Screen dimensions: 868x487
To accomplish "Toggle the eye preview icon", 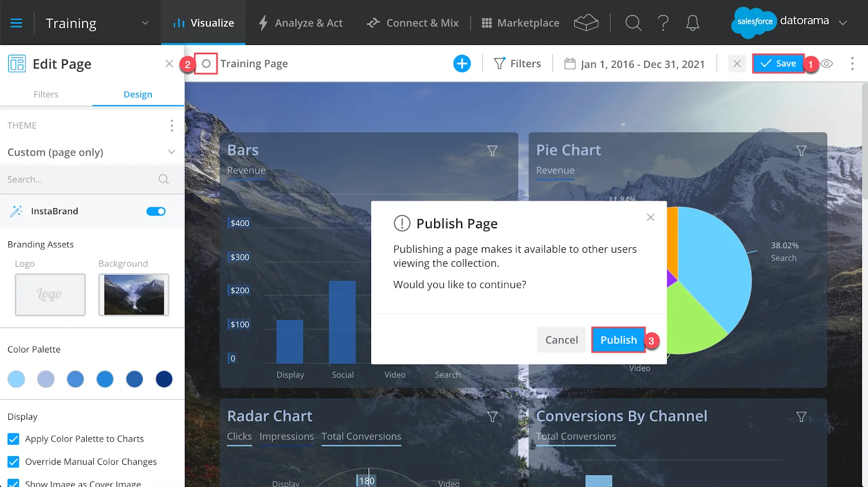I will tap(827, 64).
